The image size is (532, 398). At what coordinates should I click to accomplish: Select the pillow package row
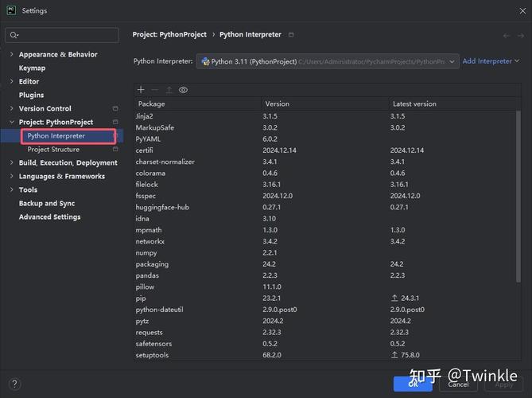pos(325,287)
